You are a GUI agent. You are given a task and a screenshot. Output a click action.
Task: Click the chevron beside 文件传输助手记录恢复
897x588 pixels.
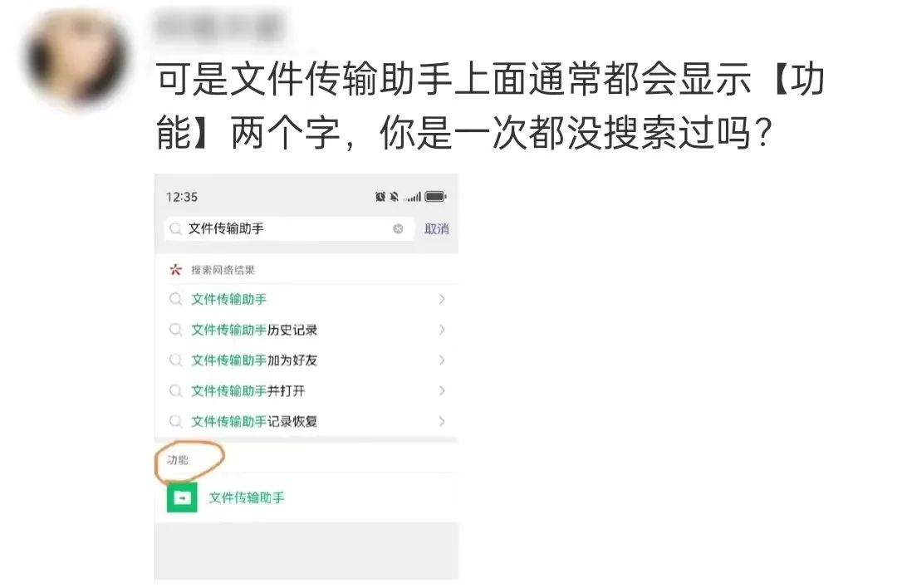coord(442,422)
